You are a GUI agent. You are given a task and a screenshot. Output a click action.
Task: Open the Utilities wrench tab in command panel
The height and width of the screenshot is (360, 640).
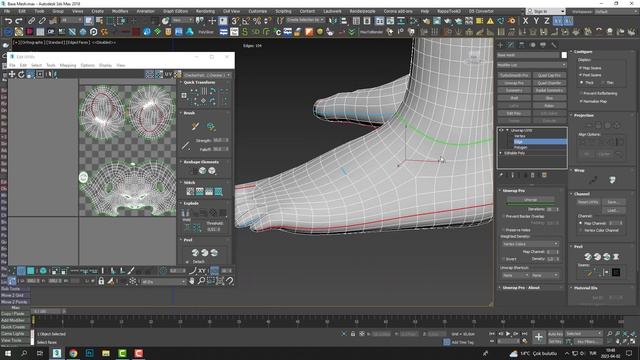553,45
